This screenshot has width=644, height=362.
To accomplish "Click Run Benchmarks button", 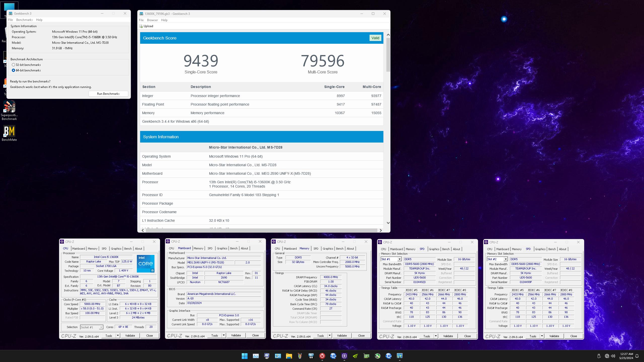I will click(108, 94).
